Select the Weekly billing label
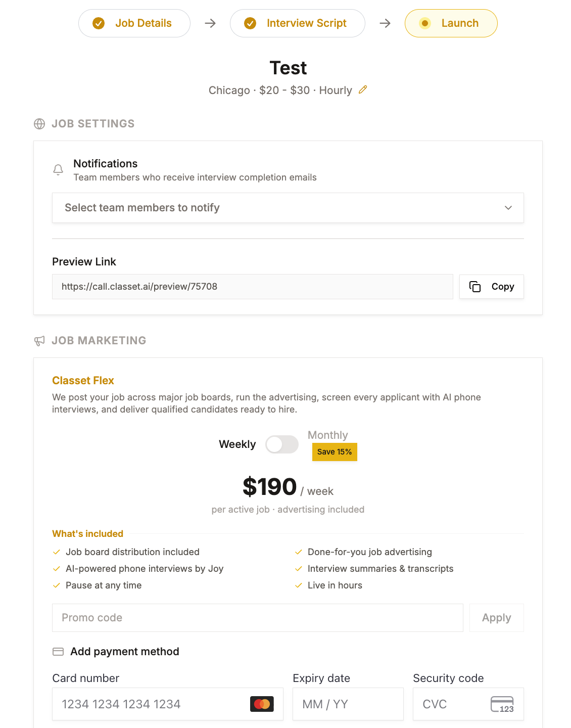This screenshot has height=728, width=571. tap(237, 444)
